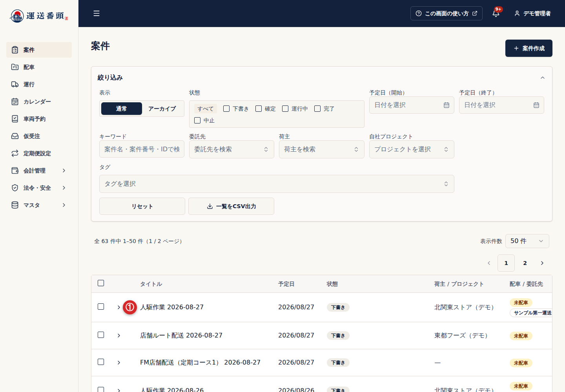Screen dimensions: 565x392
Task: Open the 予定日（開始） date picker
Action: tap(412, 105)
